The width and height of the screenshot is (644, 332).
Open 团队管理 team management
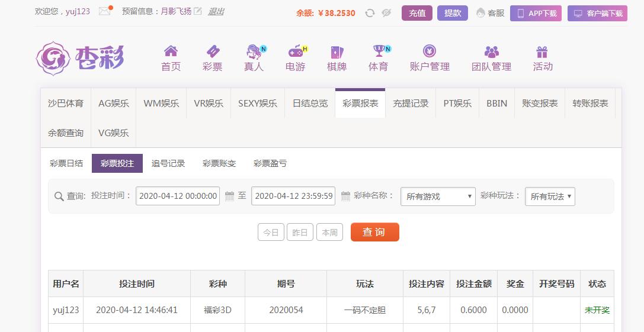[491, 58]
